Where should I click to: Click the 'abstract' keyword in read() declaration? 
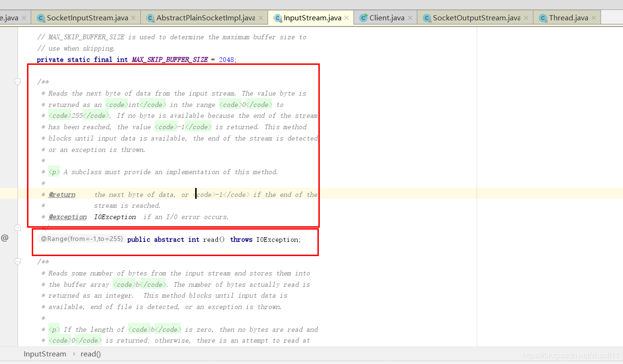tap(169, 240)
